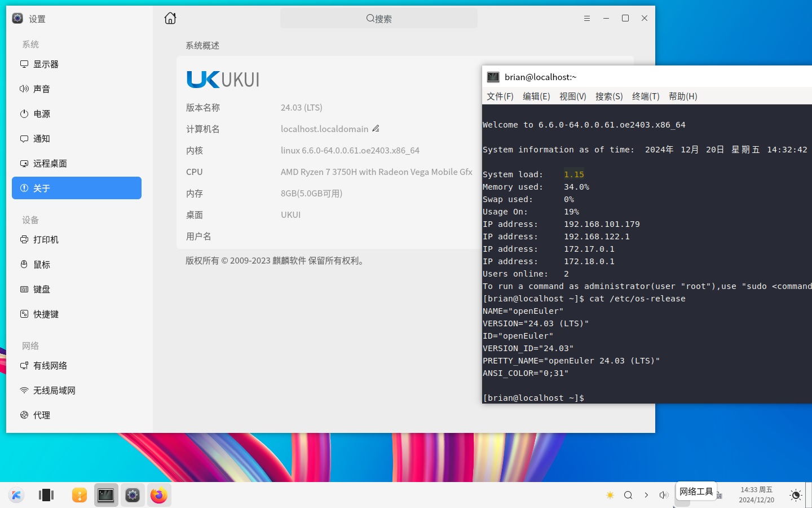This screenshot has height=508, width=812.
Task: Open Firefox from the taskbar
Action: coord(159,495)
